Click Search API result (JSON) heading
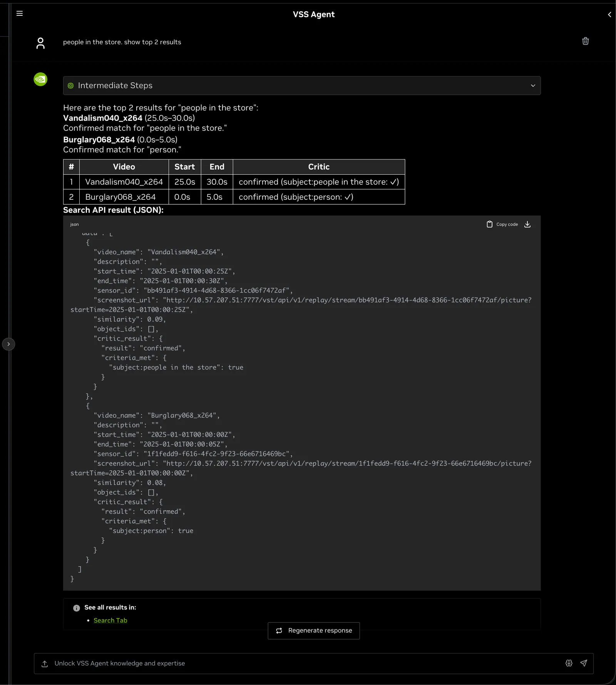The height and width of the screenshot is (685, 616). click(113, 210)
